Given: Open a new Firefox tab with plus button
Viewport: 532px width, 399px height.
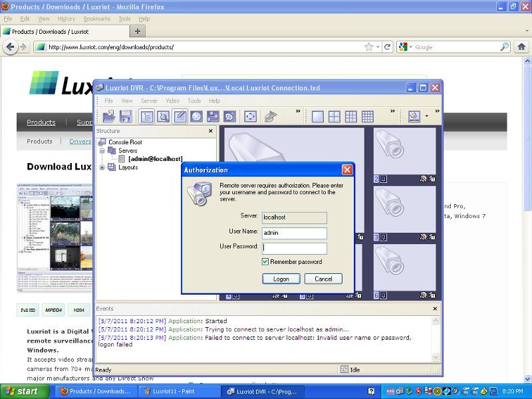Looking at the screenshot, I should [x=138, y=31].
